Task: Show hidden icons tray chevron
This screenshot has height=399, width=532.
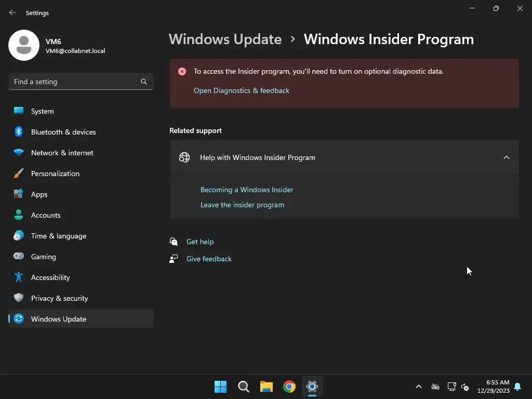Action: pos(419,387)
